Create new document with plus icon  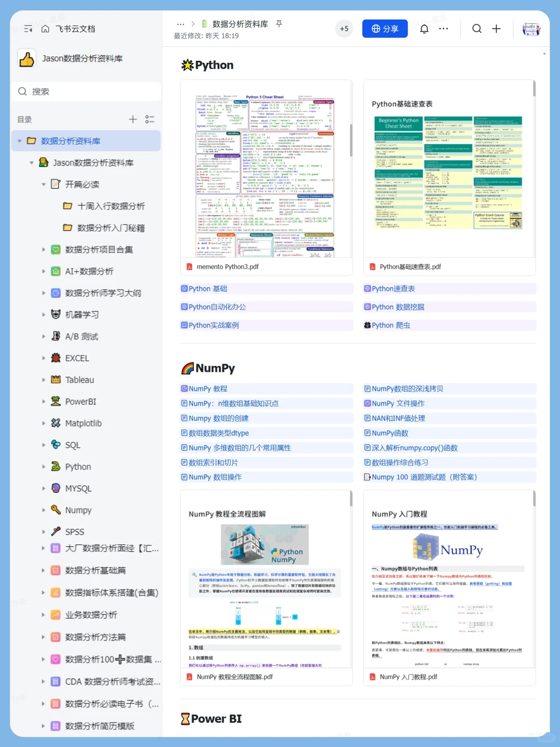point(496,29)
